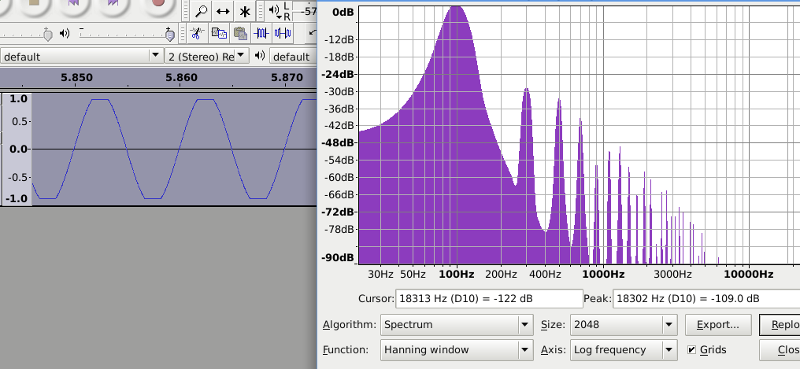Click the Silence audio icon
The image size is (800, 369).
283,33
